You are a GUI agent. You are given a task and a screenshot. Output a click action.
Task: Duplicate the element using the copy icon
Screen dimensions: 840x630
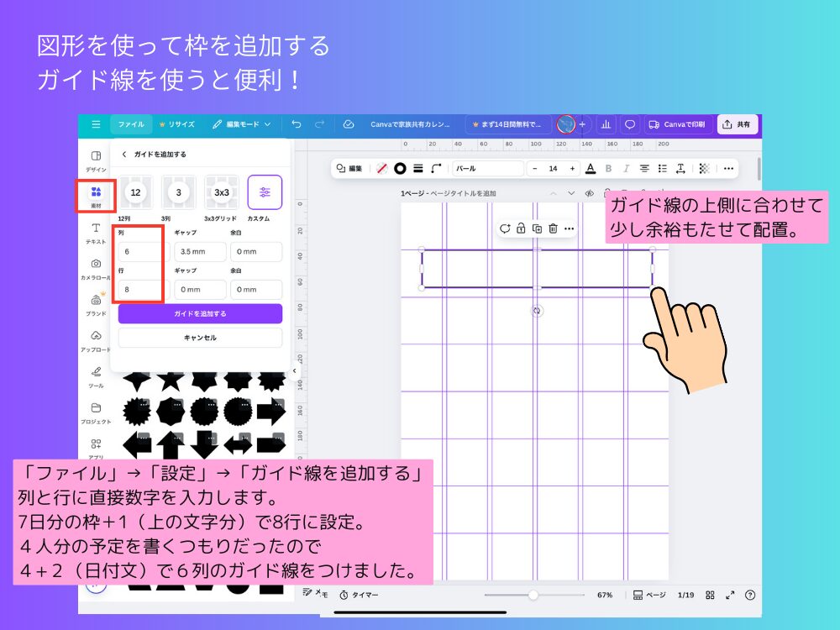(x=537, y=228)
